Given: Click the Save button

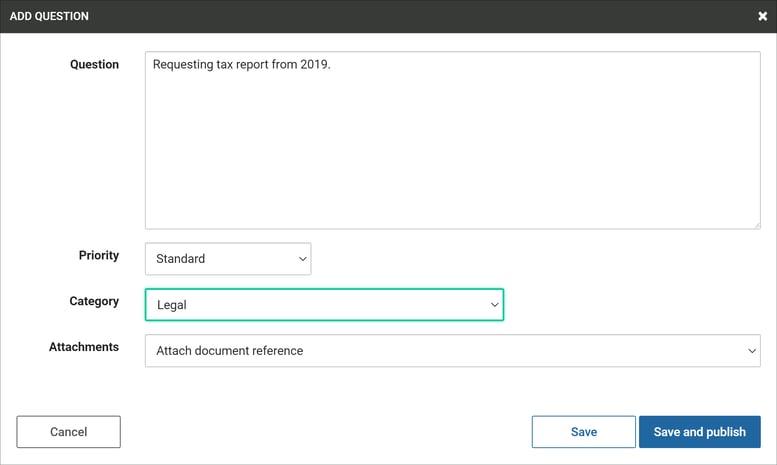Looking at the screenshot, I should [x=583, y=432].
